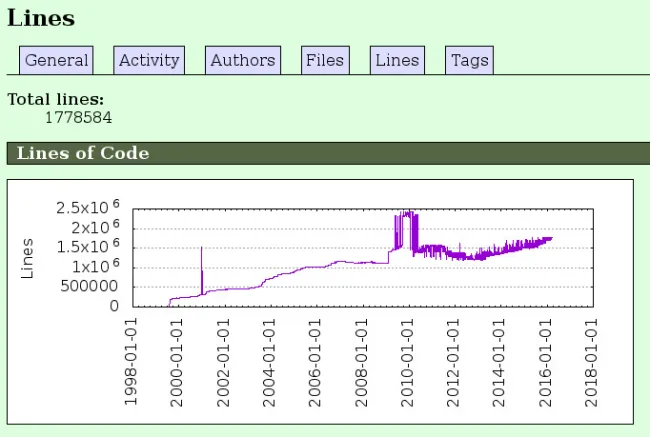650x437 pixels.
Task: Switch to the Tags tab
Action: pos(469,61)
